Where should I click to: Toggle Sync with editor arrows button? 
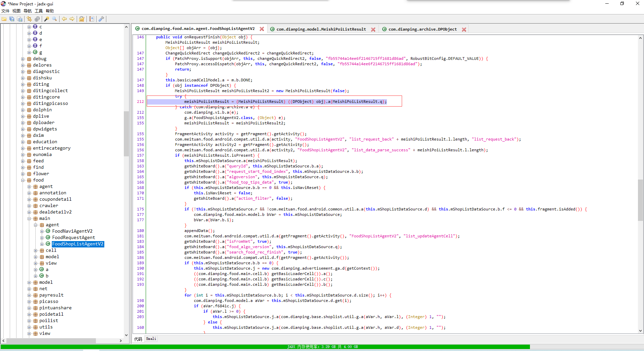(x=29, y=19)
